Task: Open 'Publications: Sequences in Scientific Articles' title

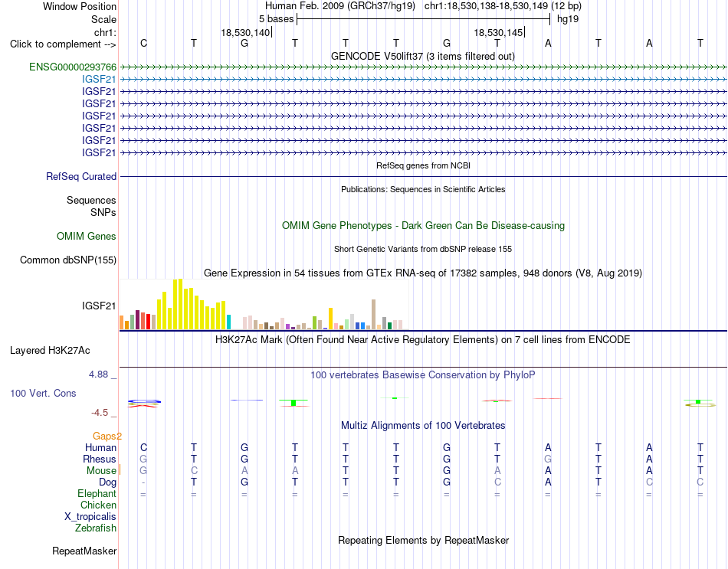Action: (423, 189)
